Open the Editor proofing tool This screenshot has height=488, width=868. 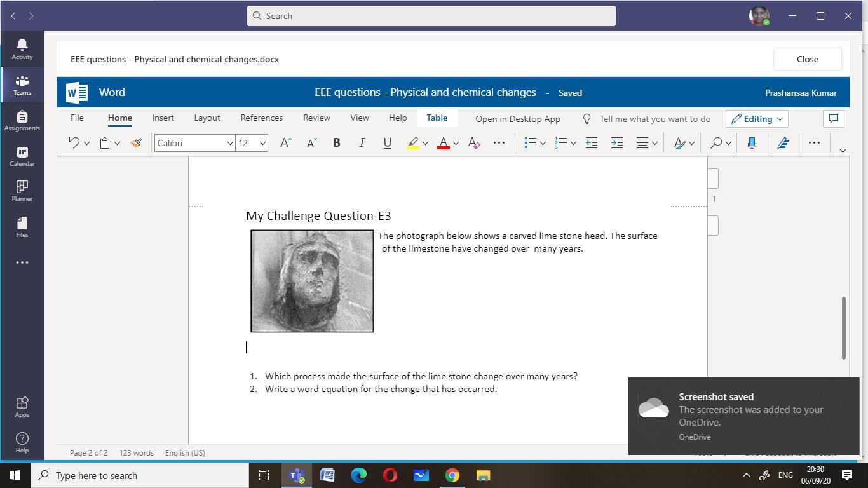click(x=783, y=143)
